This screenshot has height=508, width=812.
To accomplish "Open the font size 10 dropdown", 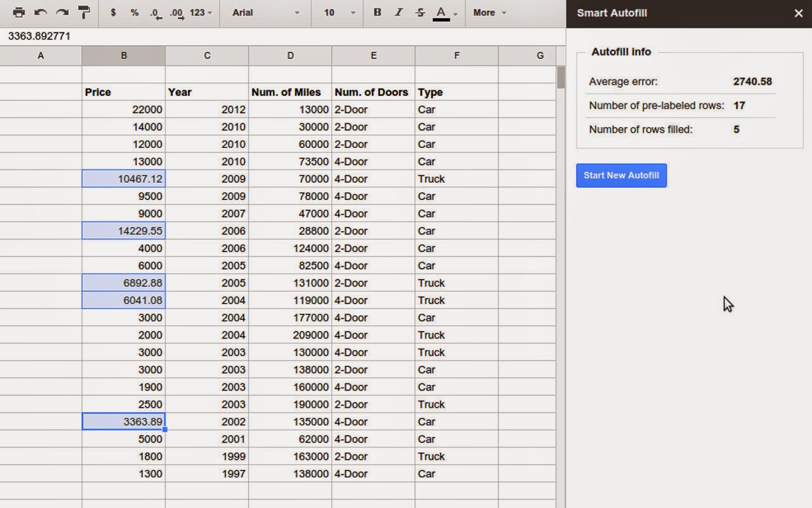I will [337, 13].
